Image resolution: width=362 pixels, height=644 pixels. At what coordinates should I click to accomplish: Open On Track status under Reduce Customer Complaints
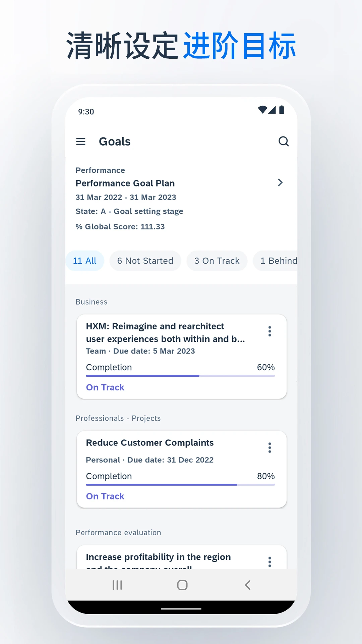[x=105, y=496]
